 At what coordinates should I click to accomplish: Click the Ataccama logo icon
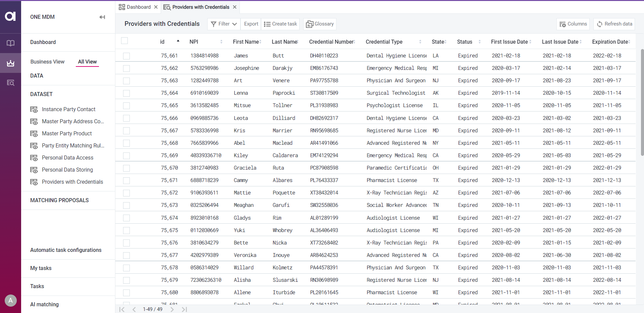[x=10, y=16]
